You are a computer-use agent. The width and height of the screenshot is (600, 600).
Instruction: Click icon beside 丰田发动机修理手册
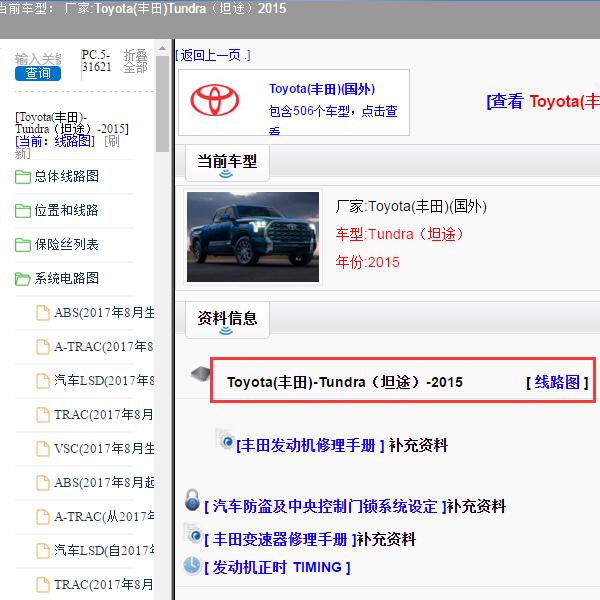225,439
